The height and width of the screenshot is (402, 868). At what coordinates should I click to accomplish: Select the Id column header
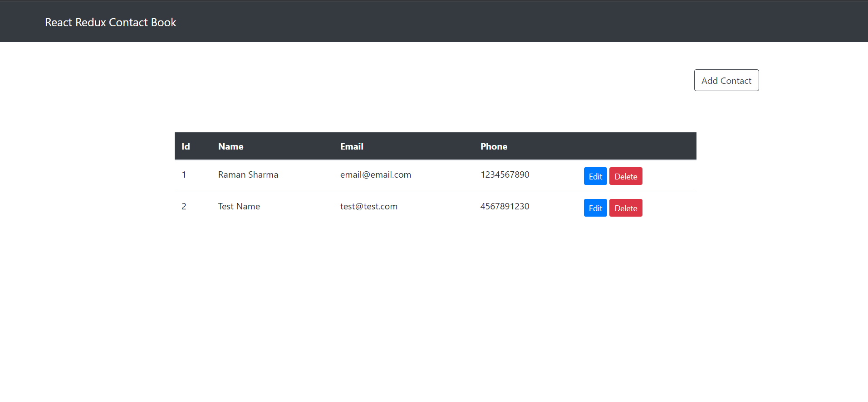tap(186, 146)
